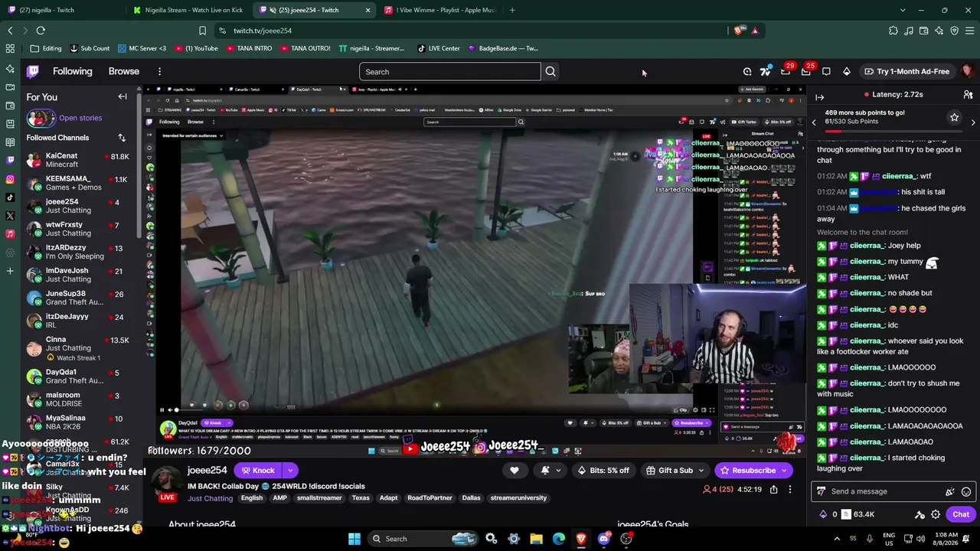Click Try 1-Month Ad-Free button
This screenshot has height=551, width=980.
click(x=906, y=71)
